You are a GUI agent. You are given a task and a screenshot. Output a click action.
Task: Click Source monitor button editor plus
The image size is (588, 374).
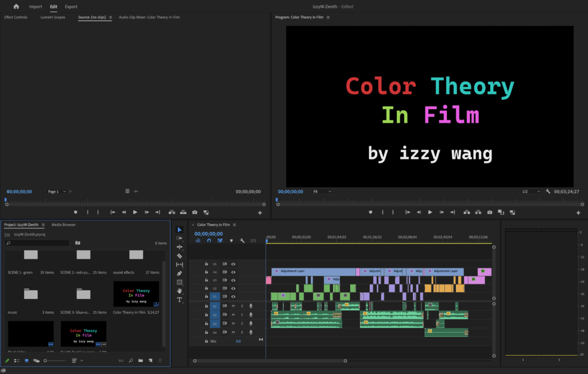coord(260,213)
